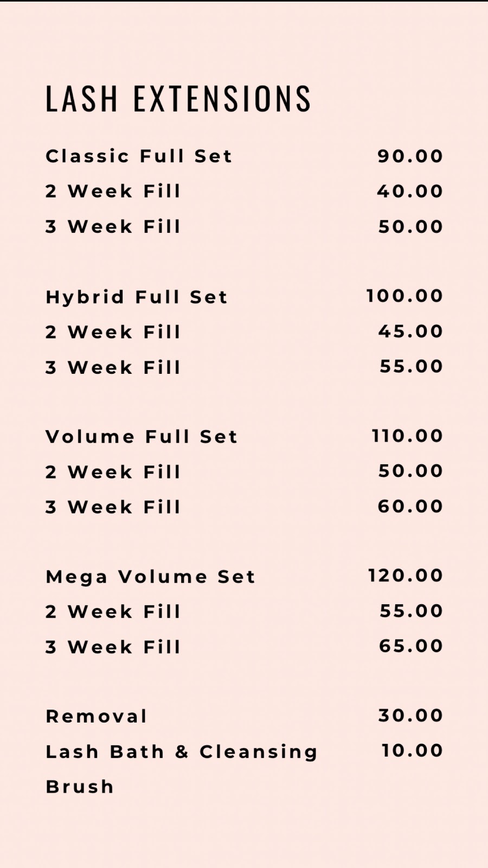Viewport: 488px width, 868px height.
Task: Click the 40.00 price
Action: coord(410,192)
